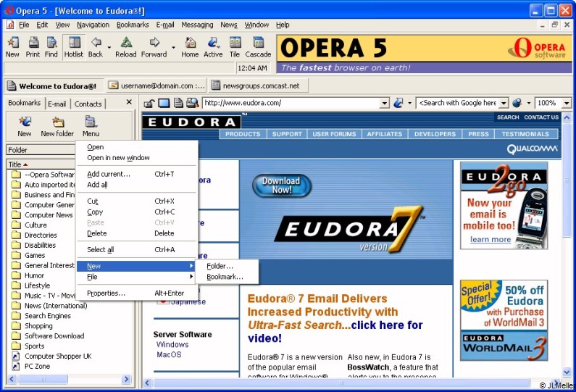576x392 pixels.
Task: Open the 100% zoom dropdown
Action: pos(566,103)
